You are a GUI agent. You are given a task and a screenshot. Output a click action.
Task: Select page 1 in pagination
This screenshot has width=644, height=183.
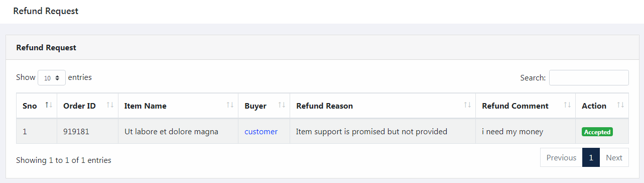(x=591, y=157)
